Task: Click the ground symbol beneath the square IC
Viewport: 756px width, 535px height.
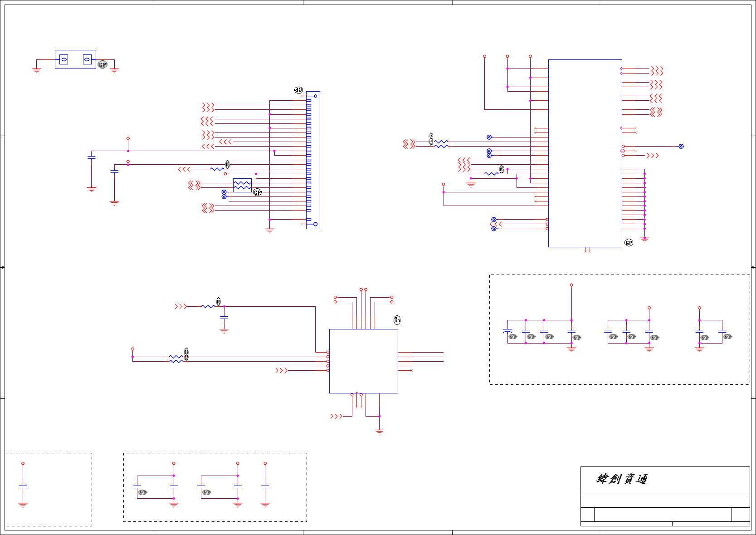Action: 380,432
